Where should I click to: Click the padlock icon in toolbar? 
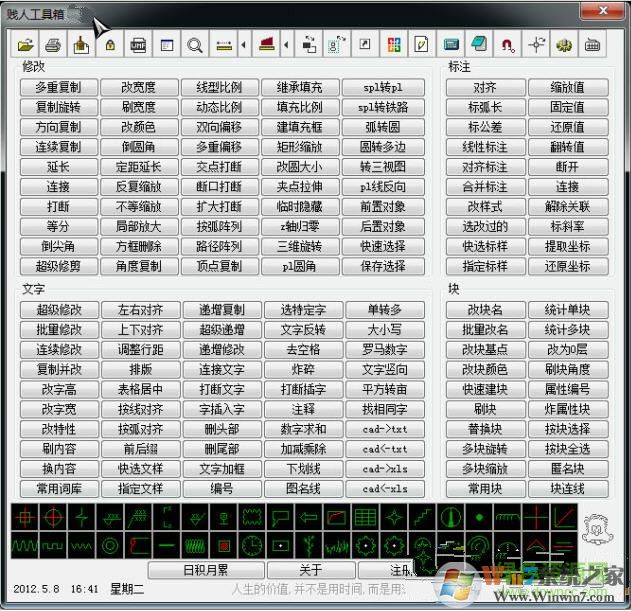(x=111, y=45)
